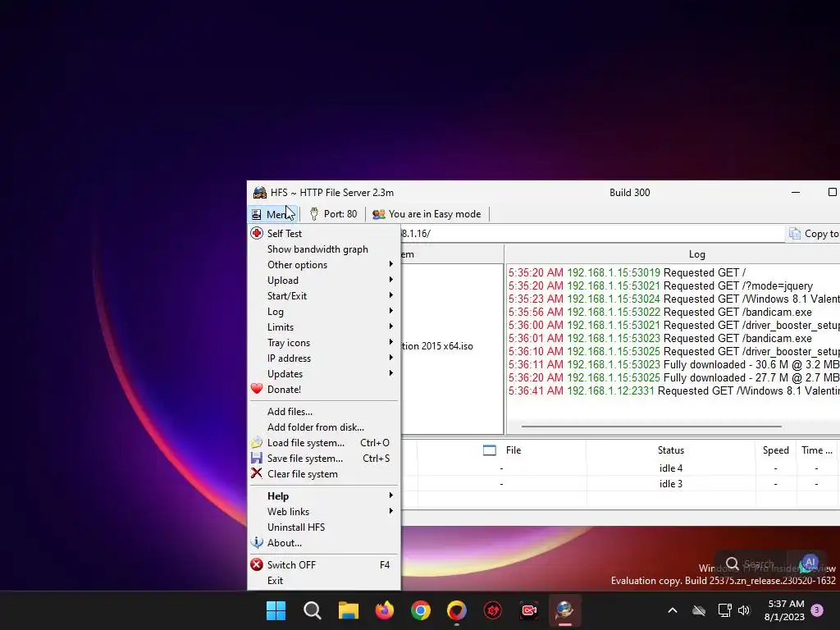Click the network tray icon
This screenshot has width=840, height=630.
(x=725, y=610)
